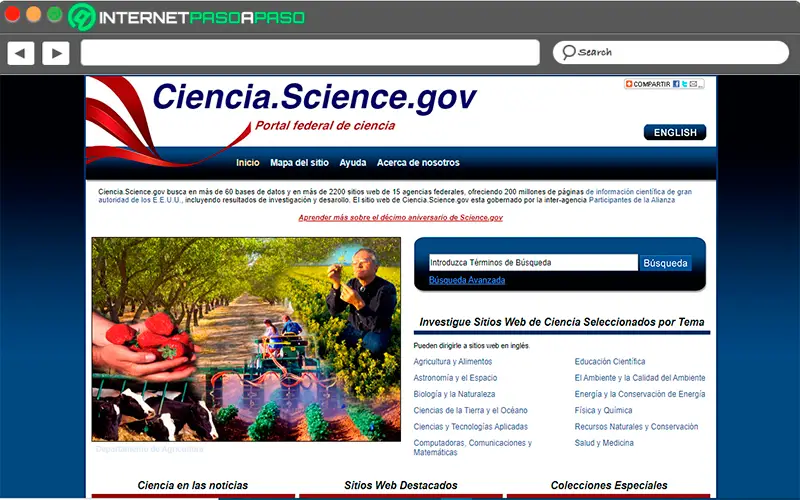
Task: Click the magnifier icon in Search box
Action: tap(568, 52)
